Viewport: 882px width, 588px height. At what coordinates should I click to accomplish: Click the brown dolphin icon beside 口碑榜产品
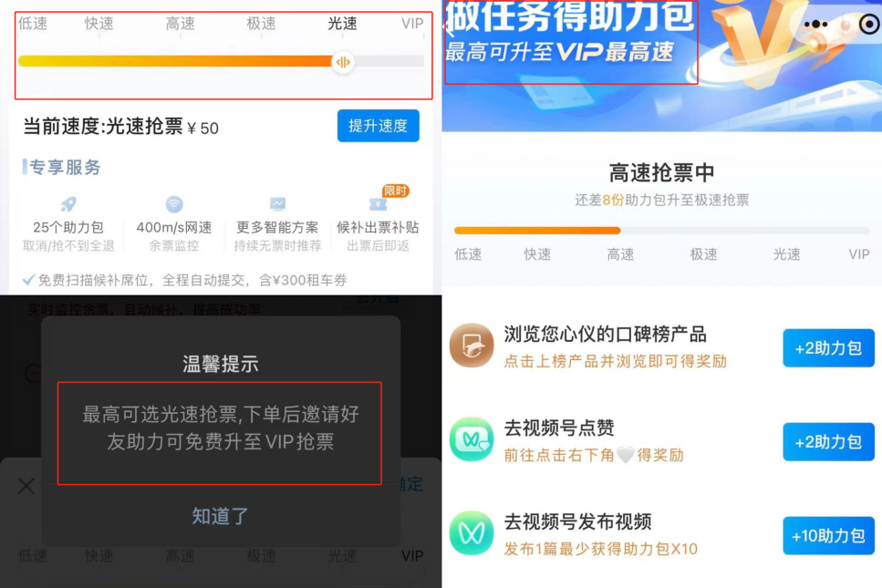point(472,346)
